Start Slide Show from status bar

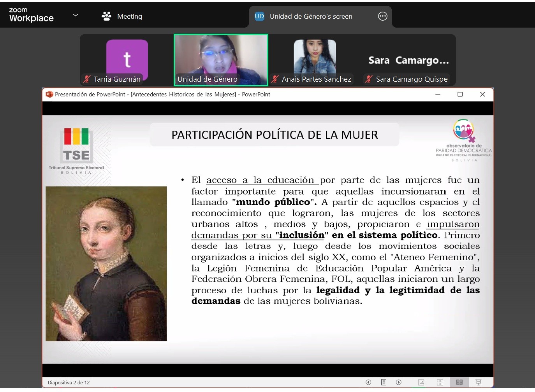coord(479,382)
